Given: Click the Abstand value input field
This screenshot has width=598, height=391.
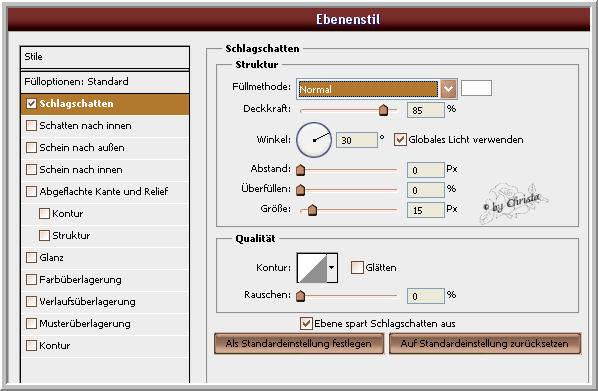Looking at the screenshot, I should click(x=426, y=170).
